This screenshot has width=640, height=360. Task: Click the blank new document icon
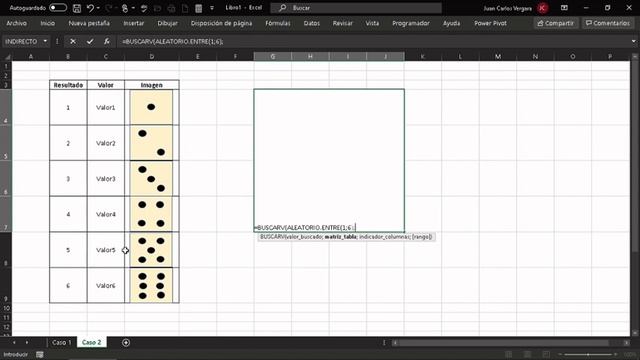pos(185,8)
